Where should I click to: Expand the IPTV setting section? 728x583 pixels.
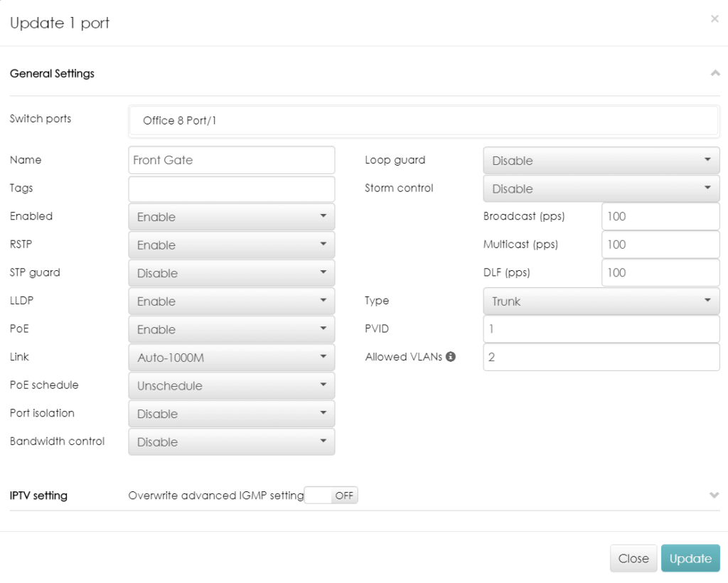tap(714, 496)
